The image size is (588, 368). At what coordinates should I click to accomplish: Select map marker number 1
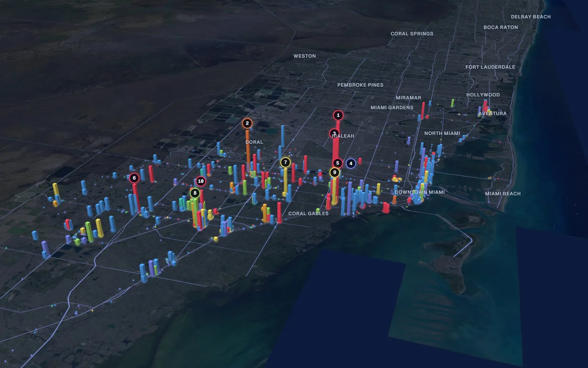pos(338,115)
